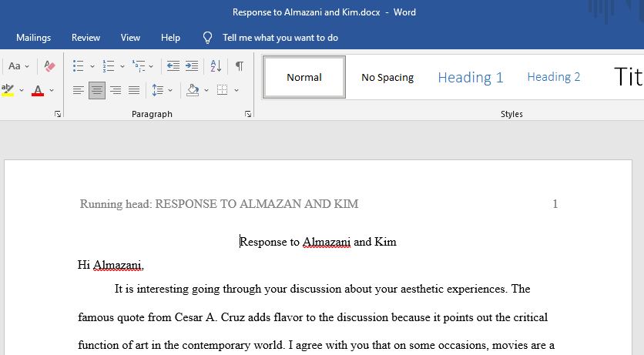Apply the Title style
The height and width of the screenshot is (355, 644).
[x=628, y=77]
